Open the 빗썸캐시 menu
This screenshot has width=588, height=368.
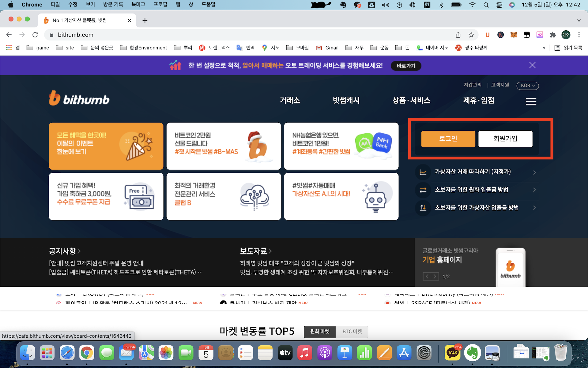click(346, 100)
